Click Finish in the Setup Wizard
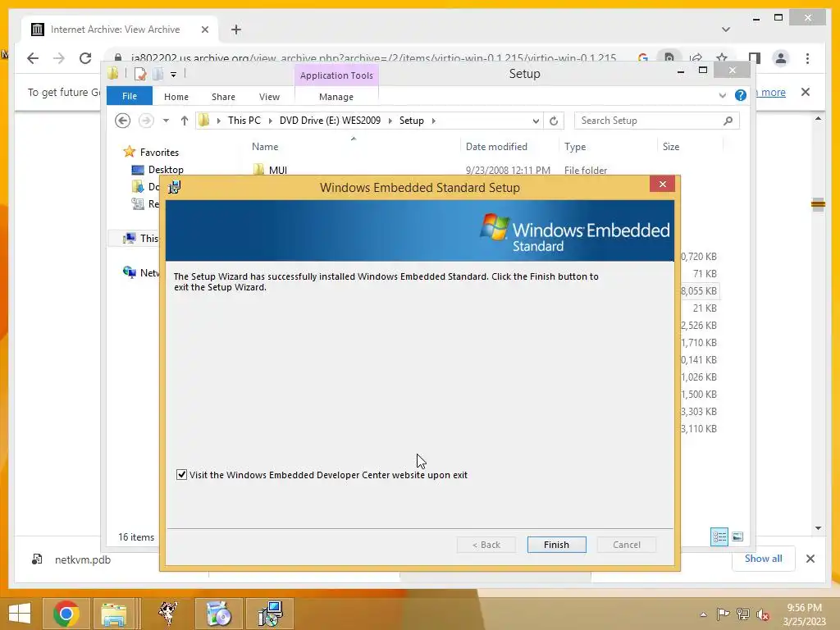This screenshot has height=630, width=840. tap(556, 545)
